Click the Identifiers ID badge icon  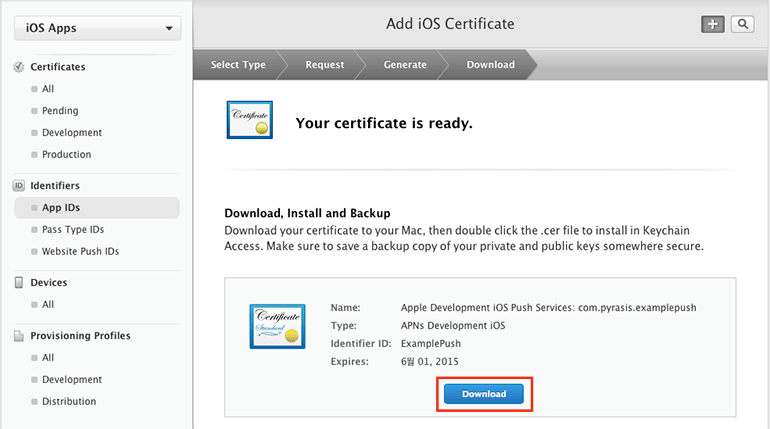tap(18, 186)
